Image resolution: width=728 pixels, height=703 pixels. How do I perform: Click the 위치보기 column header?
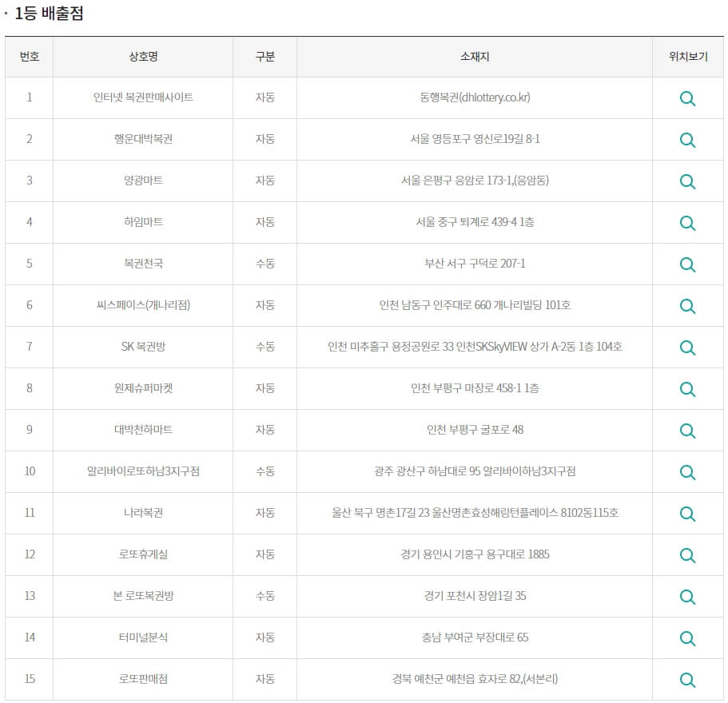688,57
